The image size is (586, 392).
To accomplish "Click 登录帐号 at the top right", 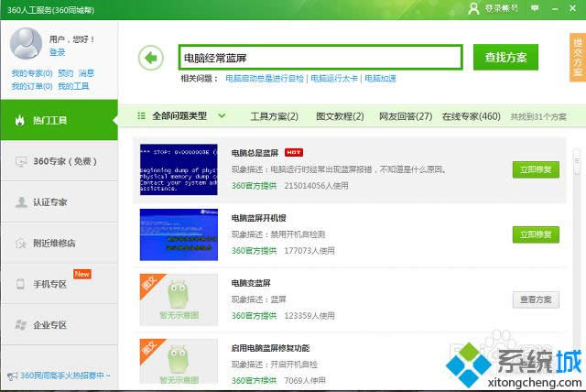I will click(498, 8).
